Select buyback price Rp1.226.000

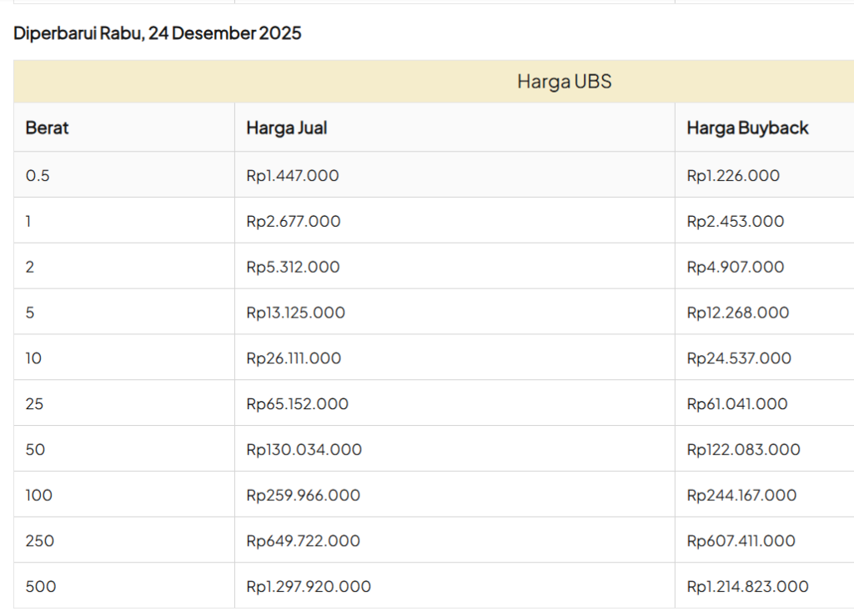click(x=733, y=175)
